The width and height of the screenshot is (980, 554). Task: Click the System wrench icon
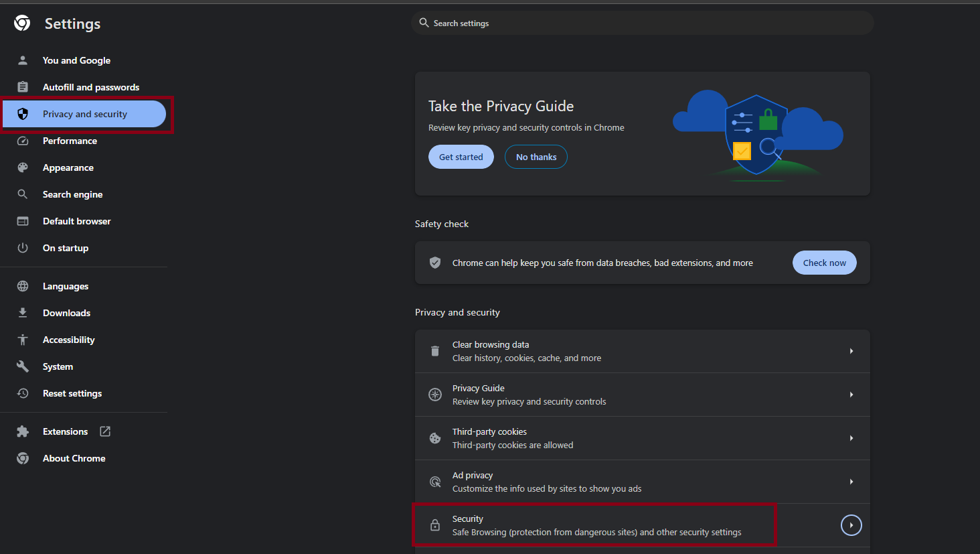[x=23, y=366]
